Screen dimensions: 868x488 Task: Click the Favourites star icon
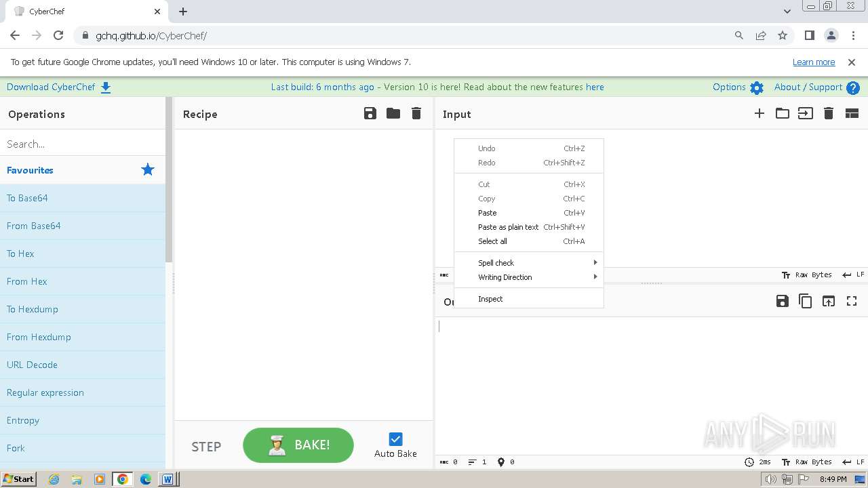148,170
